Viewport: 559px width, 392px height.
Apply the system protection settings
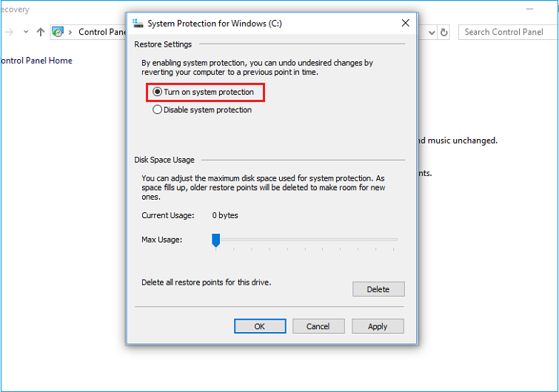pos(378,326)
